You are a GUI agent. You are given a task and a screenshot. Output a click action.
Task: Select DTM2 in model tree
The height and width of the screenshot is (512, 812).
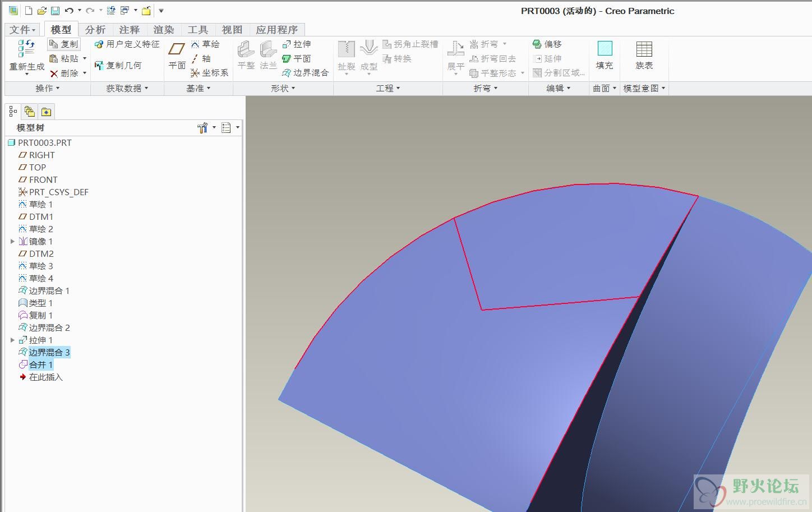tap(36, 253)
